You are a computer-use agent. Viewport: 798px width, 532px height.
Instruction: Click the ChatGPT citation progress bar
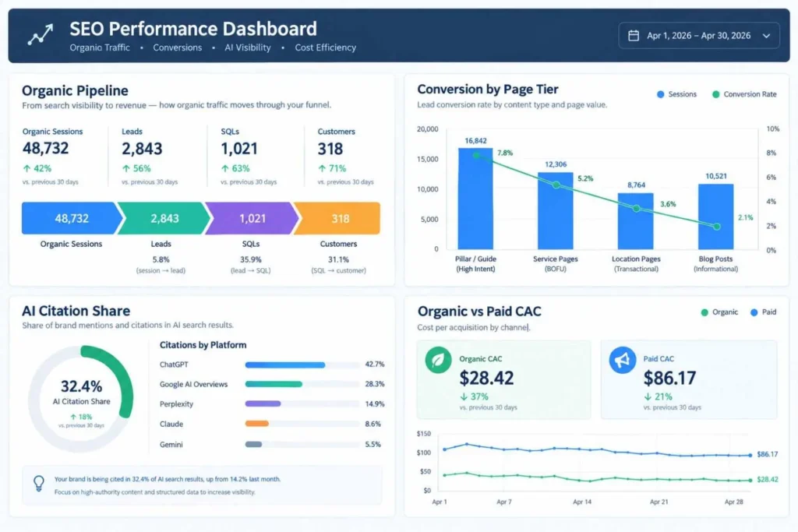pyautogui.click(x=302, y=365)
